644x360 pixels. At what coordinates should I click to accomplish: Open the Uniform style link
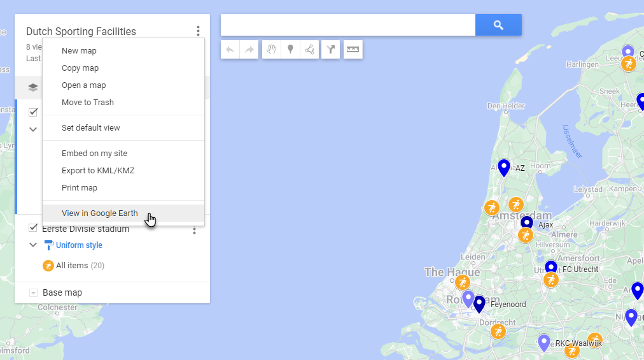pyautogui.click(x=79, y=245)
